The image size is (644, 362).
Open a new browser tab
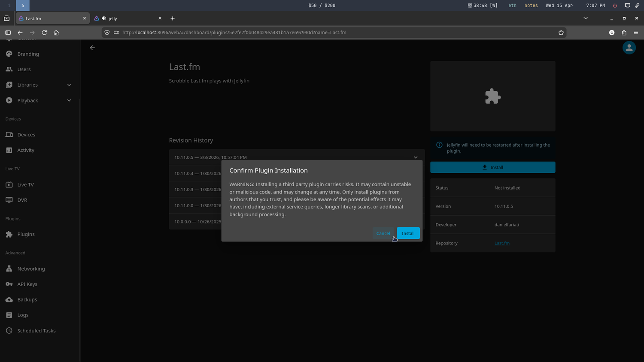(x=173, y=18)
